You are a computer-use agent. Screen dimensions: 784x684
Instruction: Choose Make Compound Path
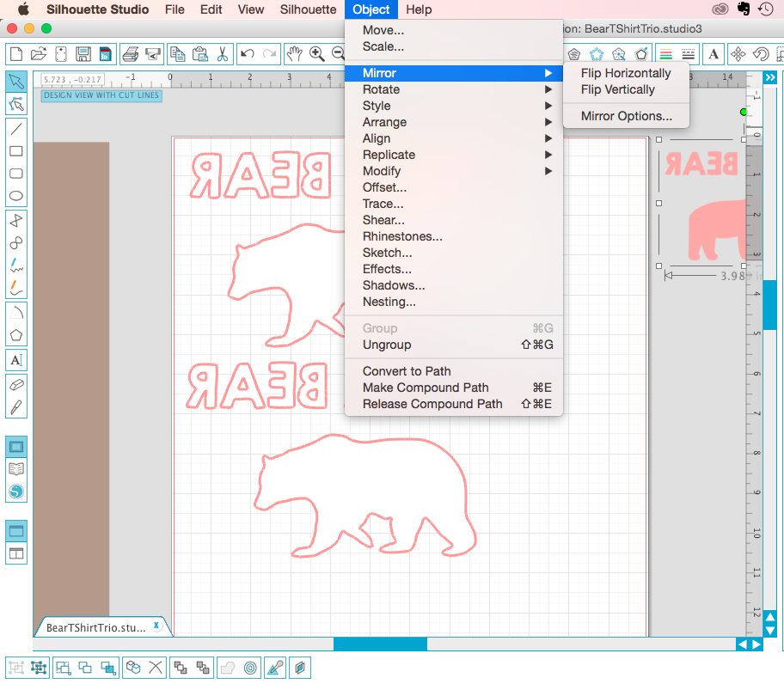tap(454, 388)
